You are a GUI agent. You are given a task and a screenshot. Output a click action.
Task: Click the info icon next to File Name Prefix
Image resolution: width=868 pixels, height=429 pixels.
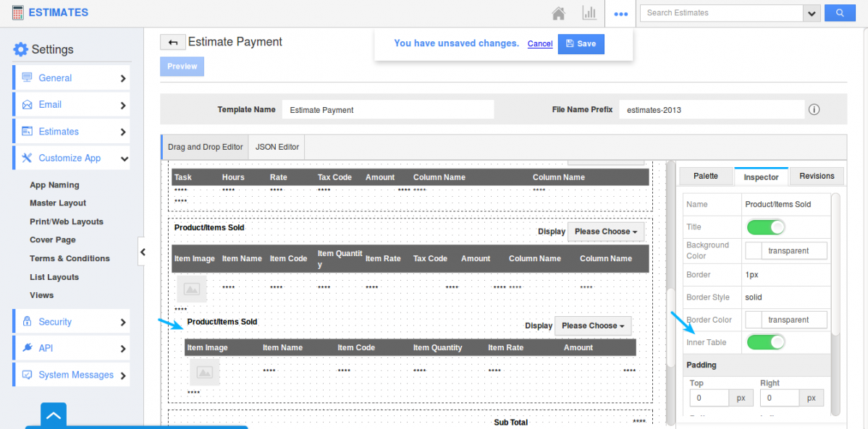814,110
